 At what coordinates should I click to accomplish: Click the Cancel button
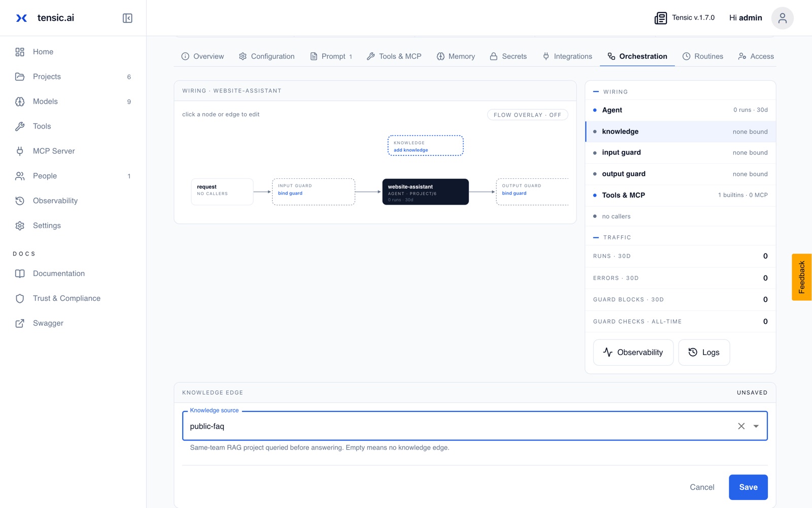click(702, 487)
